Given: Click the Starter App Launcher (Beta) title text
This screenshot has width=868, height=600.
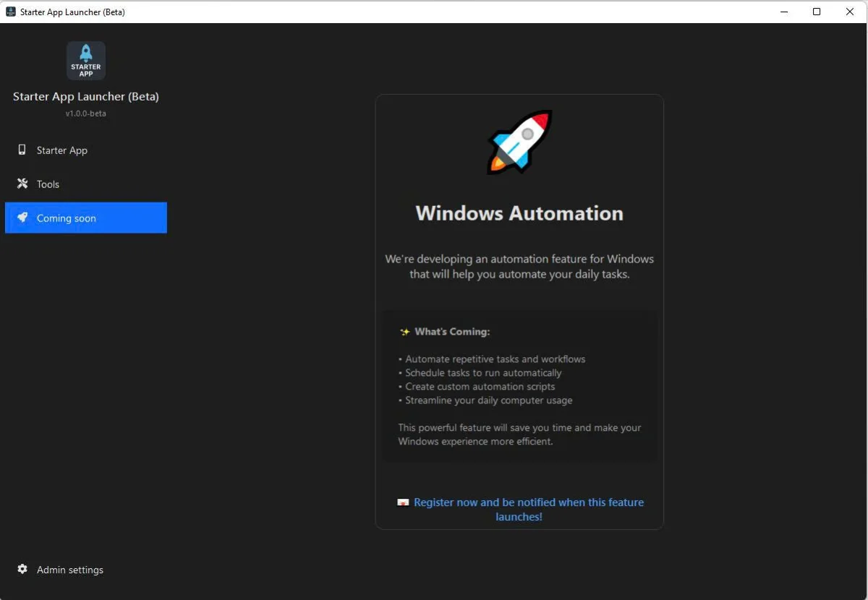Looking at the screenshot, I should [85, 96].
